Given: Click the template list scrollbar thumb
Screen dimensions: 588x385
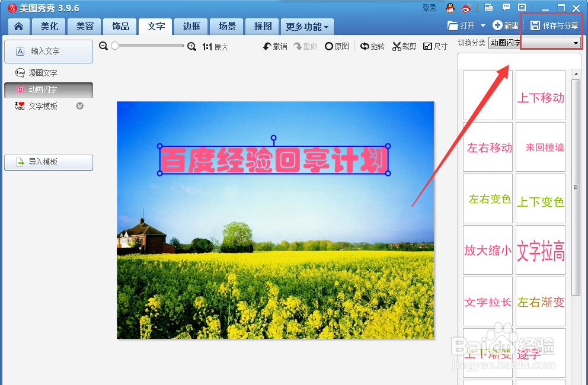Looking at the screenshot, I should click(576, 187).
